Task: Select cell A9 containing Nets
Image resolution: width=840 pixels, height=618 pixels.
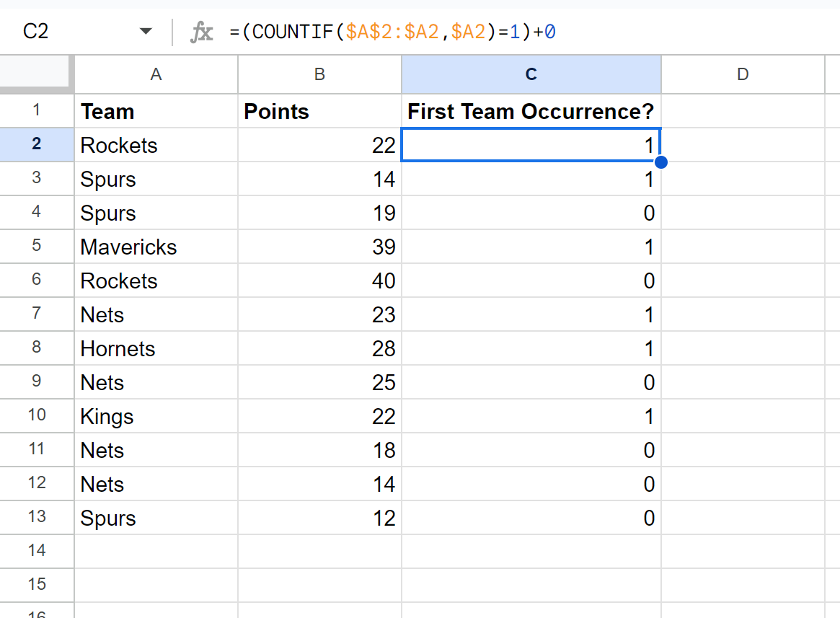Action: pos(156,382)
